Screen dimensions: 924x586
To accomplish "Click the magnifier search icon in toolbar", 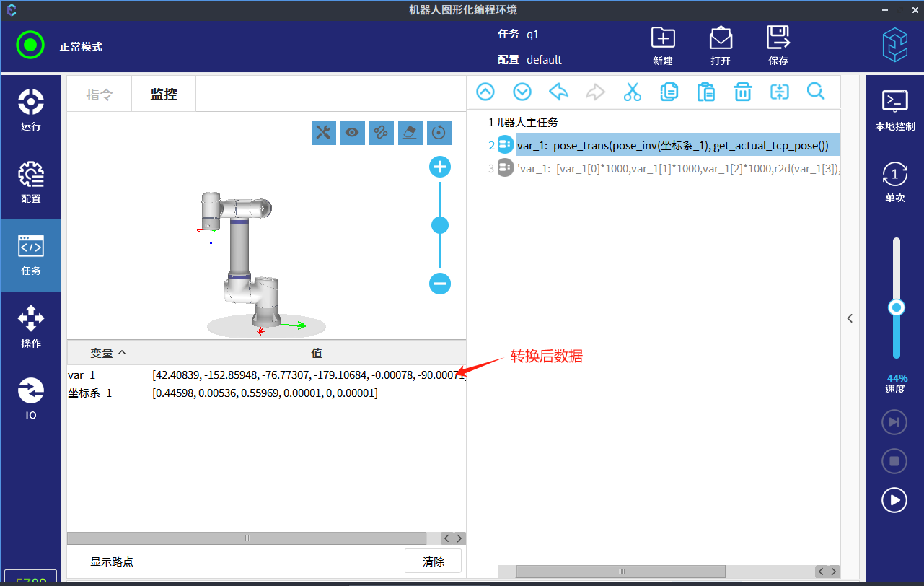I will pos(815,92).
